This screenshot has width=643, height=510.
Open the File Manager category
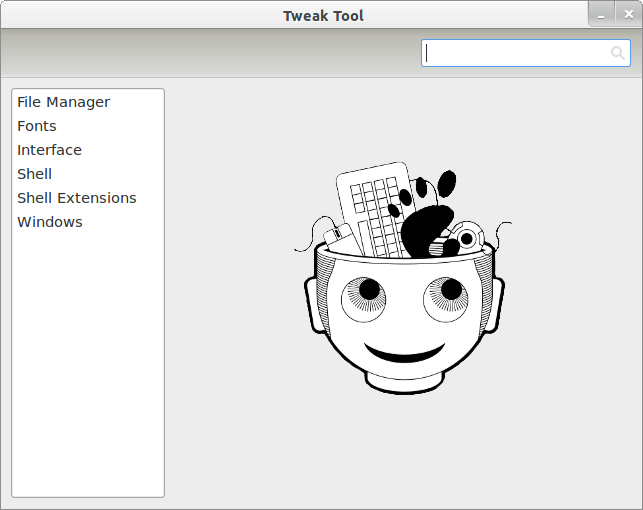coord(88,102)
